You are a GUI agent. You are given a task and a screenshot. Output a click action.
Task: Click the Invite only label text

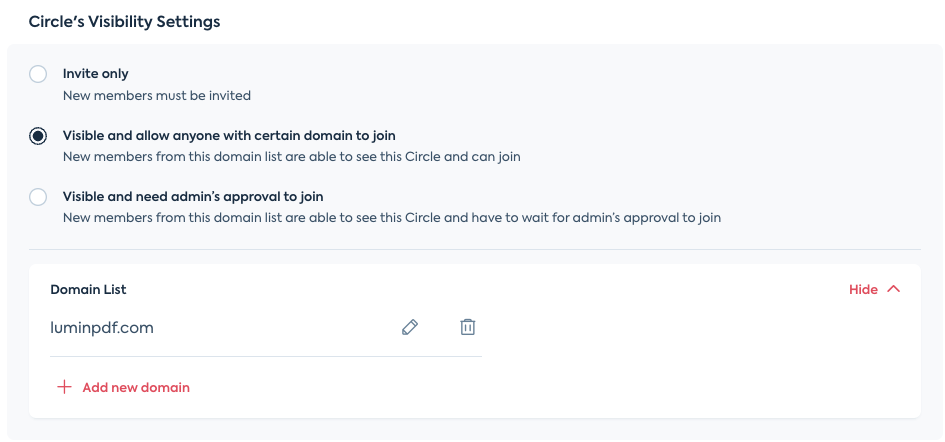pyautogui.click(x=96, y=74)
